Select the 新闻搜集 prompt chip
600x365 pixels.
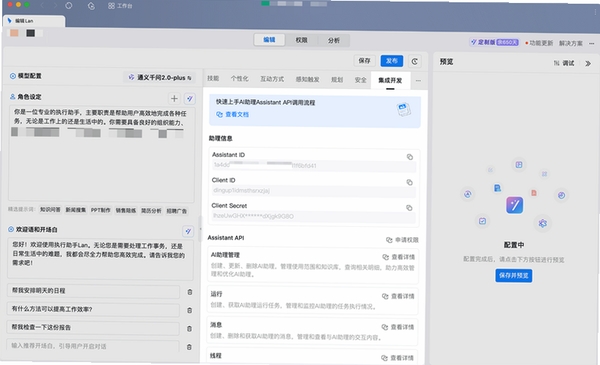click(x=75, y=210)
